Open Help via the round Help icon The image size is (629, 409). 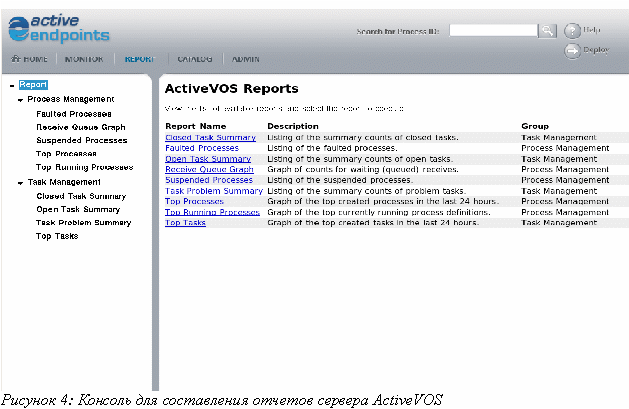pyautogui.click(x=573, y=31)
